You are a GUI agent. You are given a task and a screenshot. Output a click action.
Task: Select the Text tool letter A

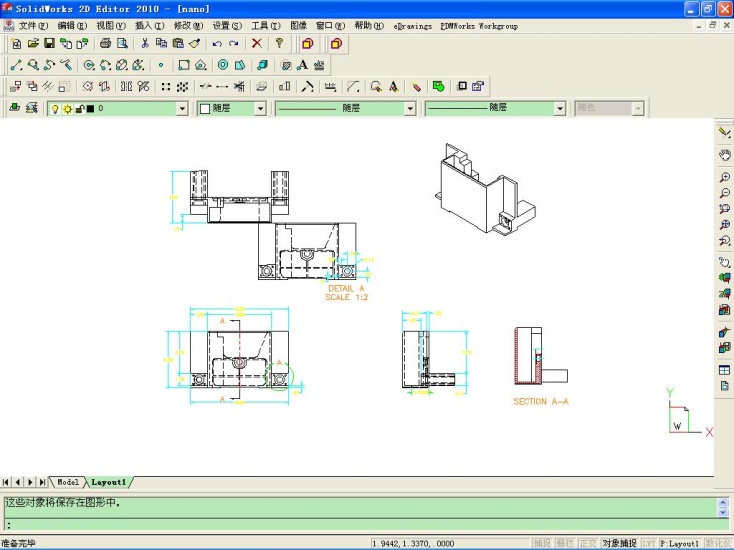tap(302, 65)
